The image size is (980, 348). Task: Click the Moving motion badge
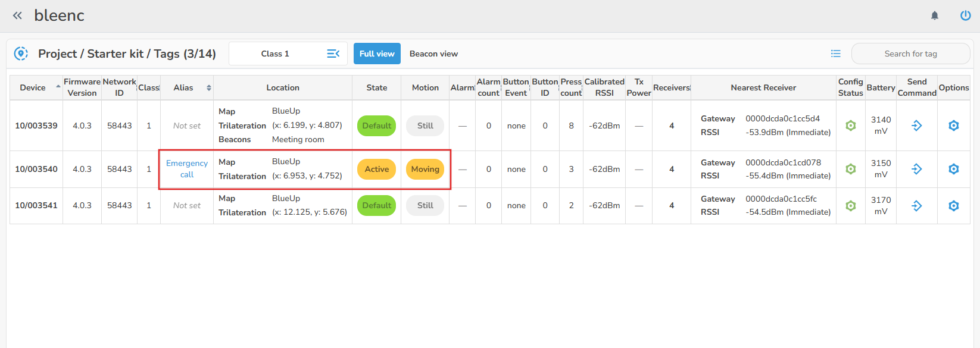(x=425, y=169)
